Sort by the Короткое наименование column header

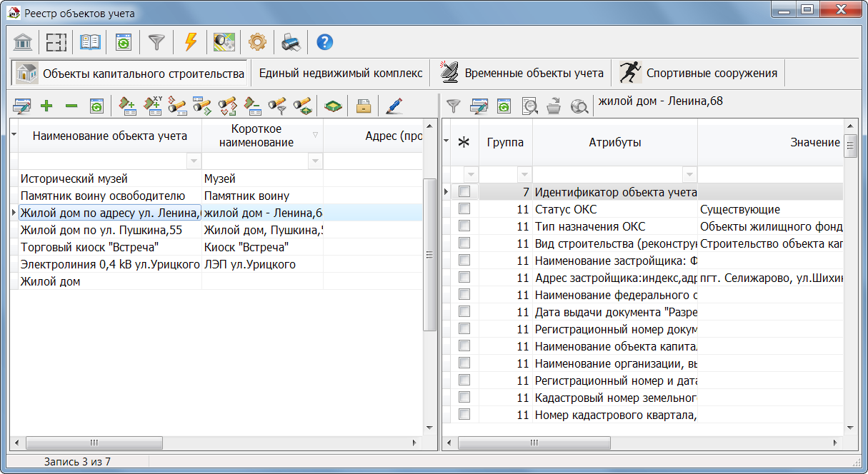coord(256,136)
